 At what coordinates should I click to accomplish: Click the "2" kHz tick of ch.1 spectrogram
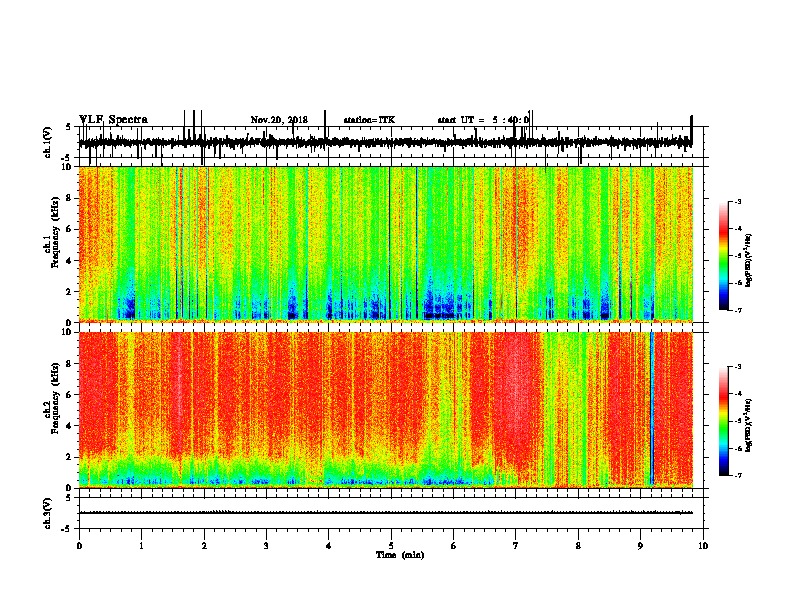point(71,292)
